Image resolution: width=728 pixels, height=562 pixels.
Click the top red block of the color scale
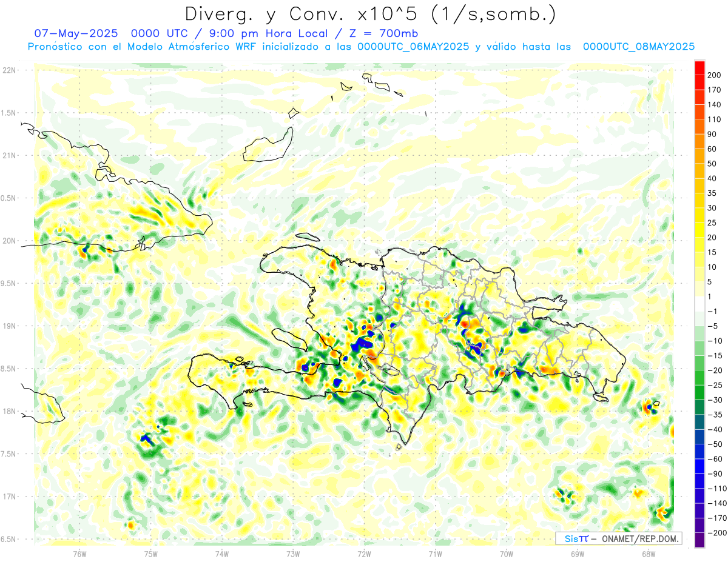(x=699, y=67)
